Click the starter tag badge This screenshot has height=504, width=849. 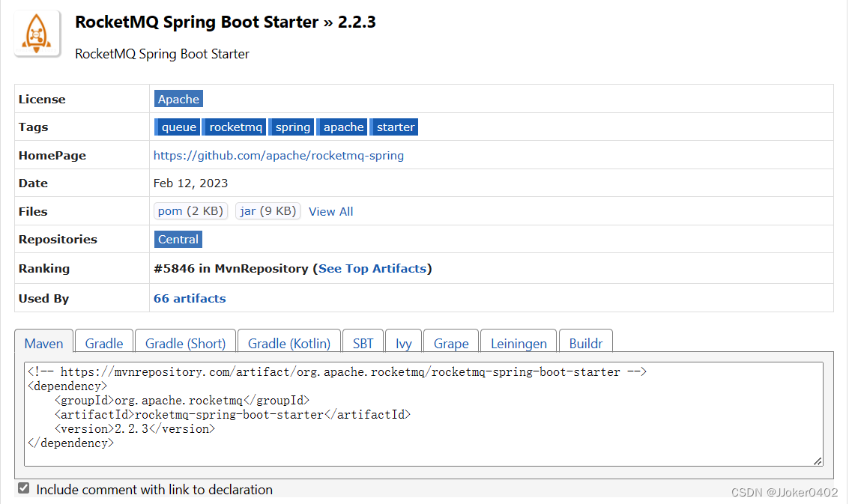396,127
